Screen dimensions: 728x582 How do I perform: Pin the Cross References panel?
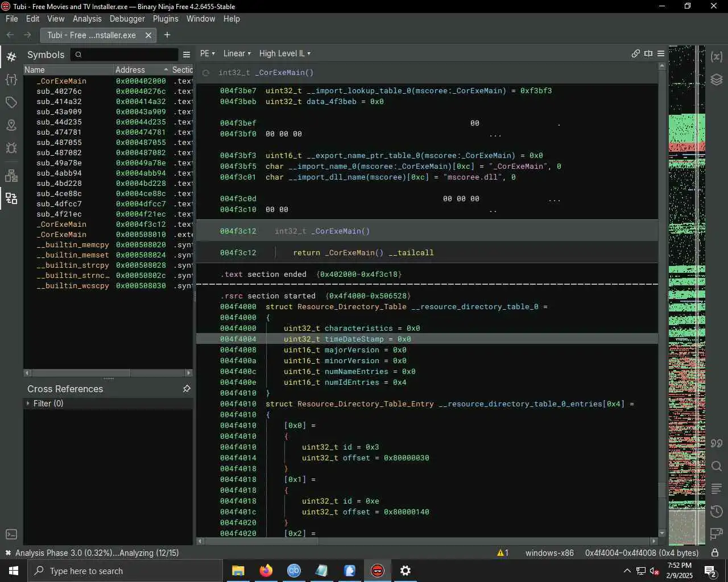pos(187,389)
